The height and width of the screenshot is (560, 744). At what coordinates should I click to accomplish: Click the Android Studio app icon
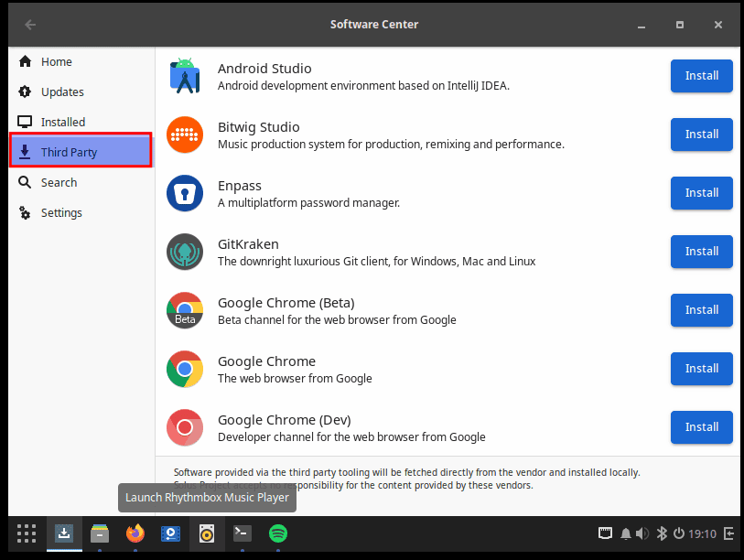click(x=185, y=76)
